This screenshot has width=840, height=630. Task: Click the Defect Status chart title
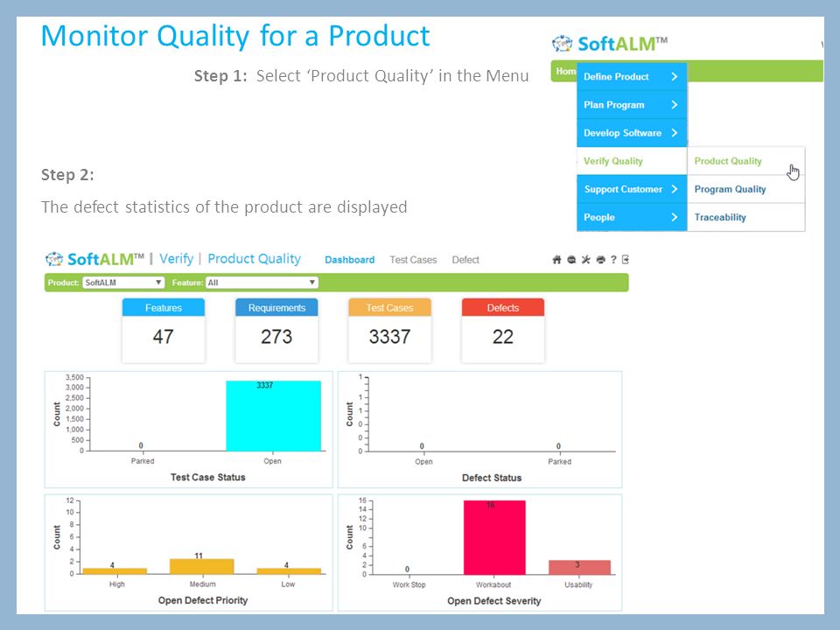click(x=492, y=478)
